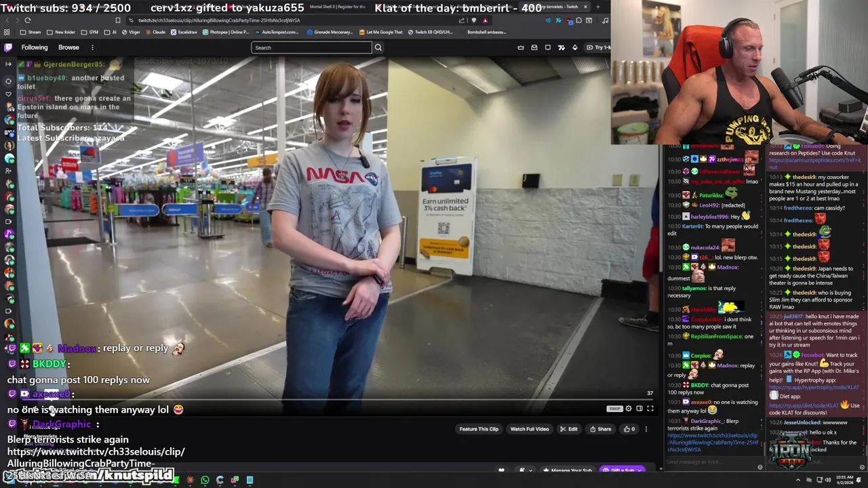Open the Browse tab
The height and width of the screenshot is (488, 868).
68,47
